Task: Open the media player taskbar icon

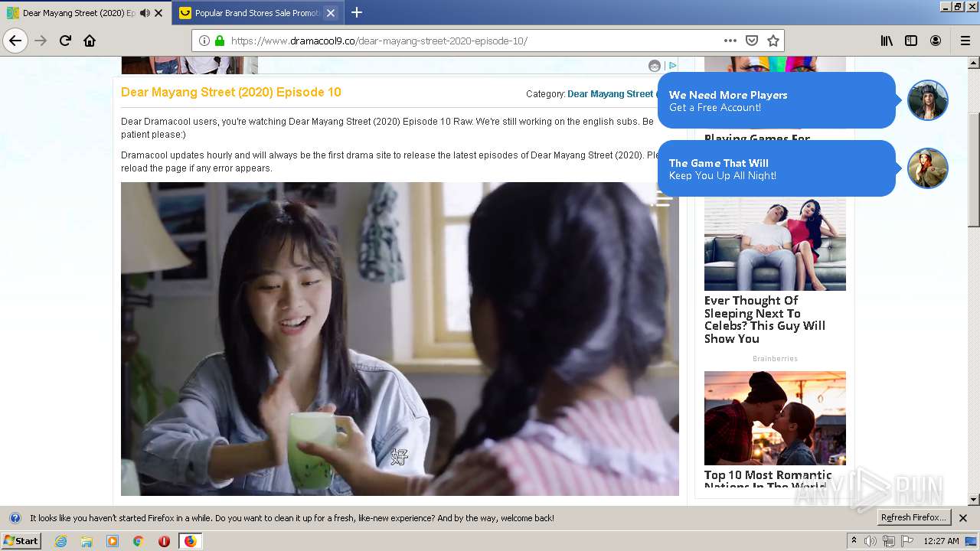Action: pos(113,541)
